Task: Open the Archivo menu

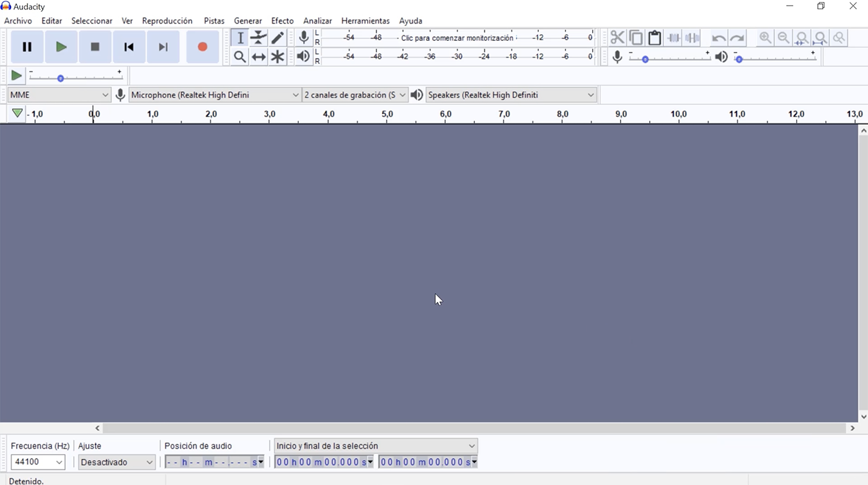Action: 18,21
